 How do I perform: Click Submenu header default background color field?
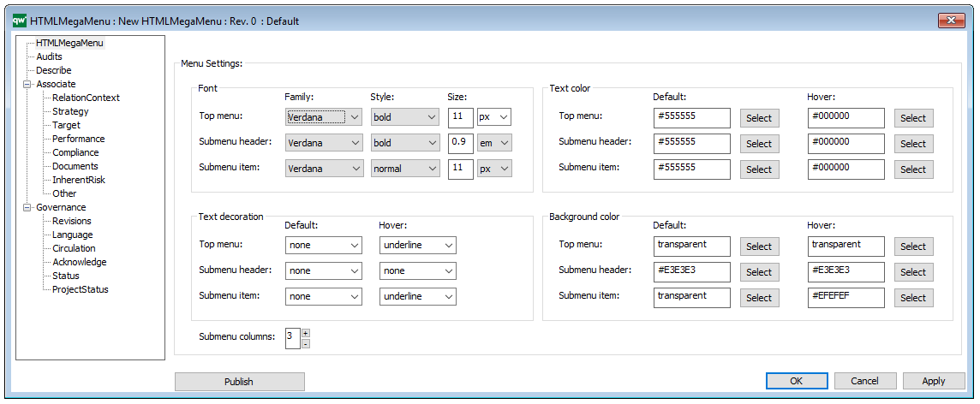click(x=691, y=271)
